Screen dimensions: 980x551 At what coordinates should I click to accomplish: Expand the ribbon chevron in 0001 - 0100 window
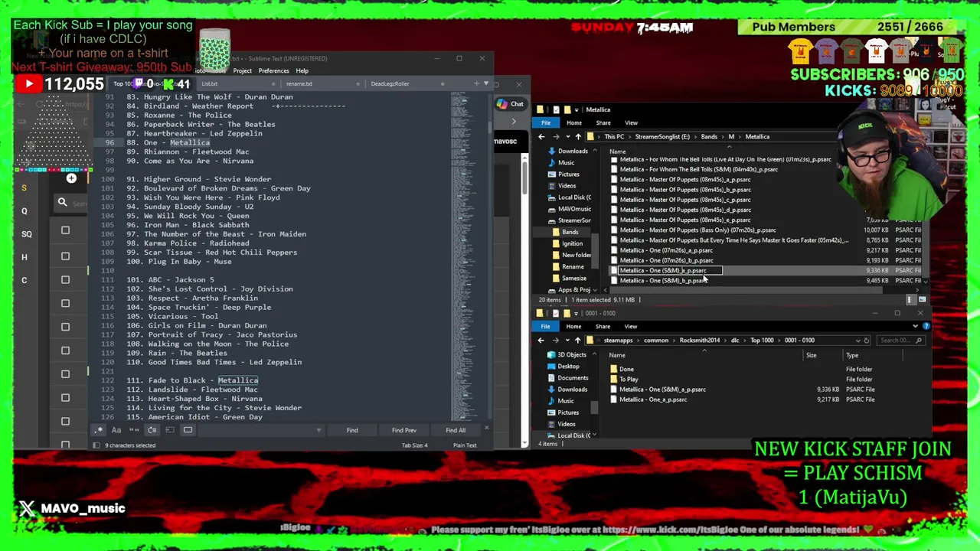(x=915, y=326)
